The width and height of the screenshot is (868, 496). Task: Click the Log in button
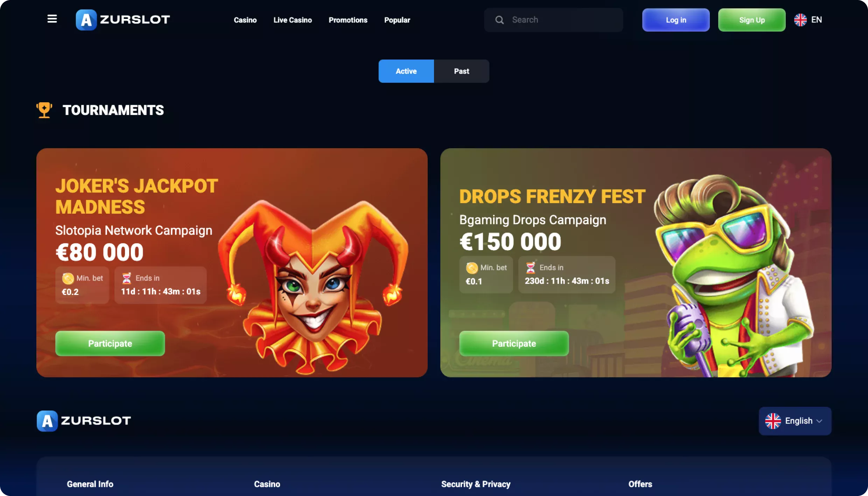point(676,20)
